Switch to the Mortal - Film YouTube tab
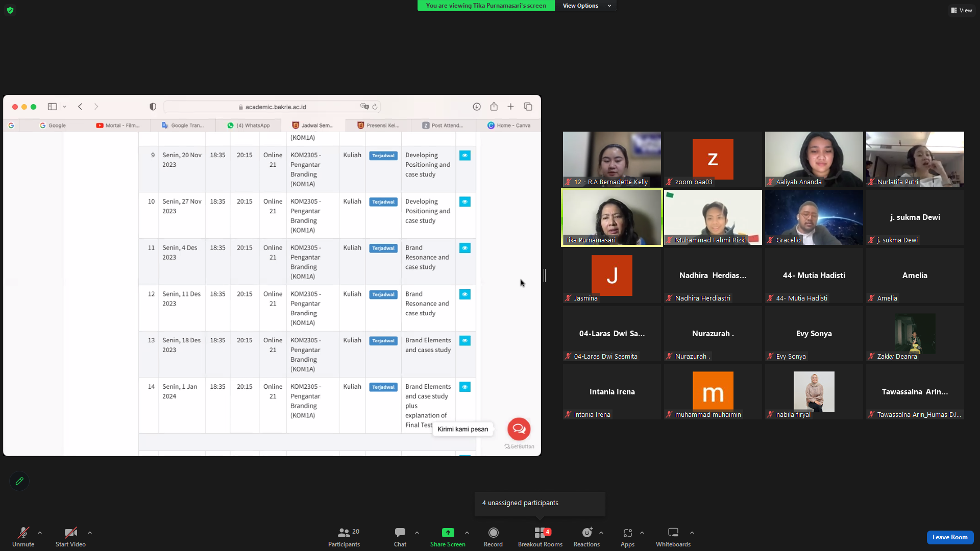The width and height of the screenshot is (980, 551). click(118, 126)
